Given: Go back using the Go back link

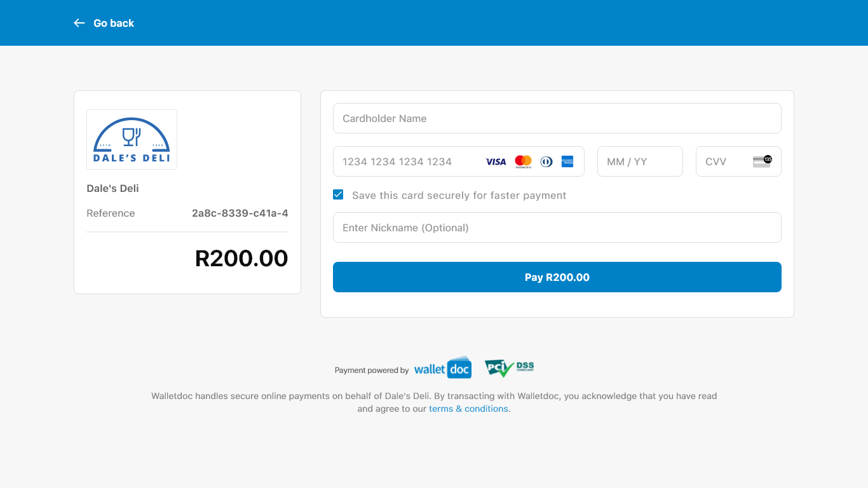Looking at the screenshot, I should tap(114, 23).
